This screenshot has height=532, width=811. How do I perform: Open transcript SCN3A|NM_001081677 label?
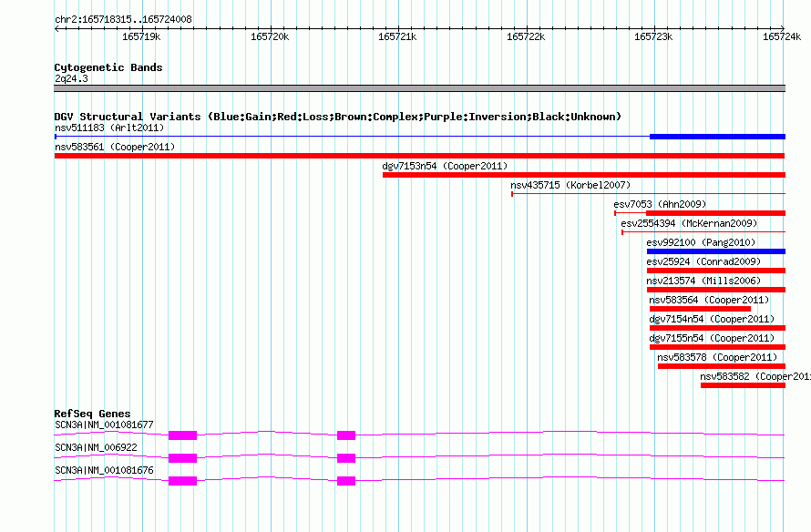point(104,425)
